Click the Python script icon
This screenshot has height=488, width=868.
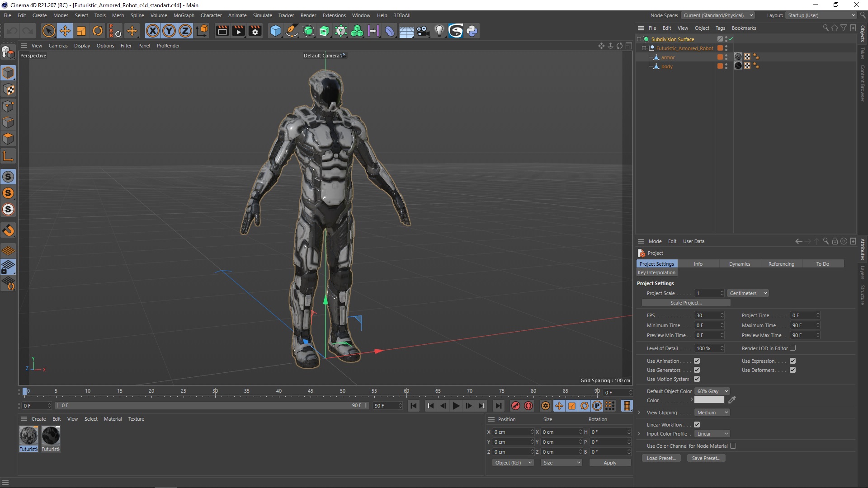[x=472, y=31]
